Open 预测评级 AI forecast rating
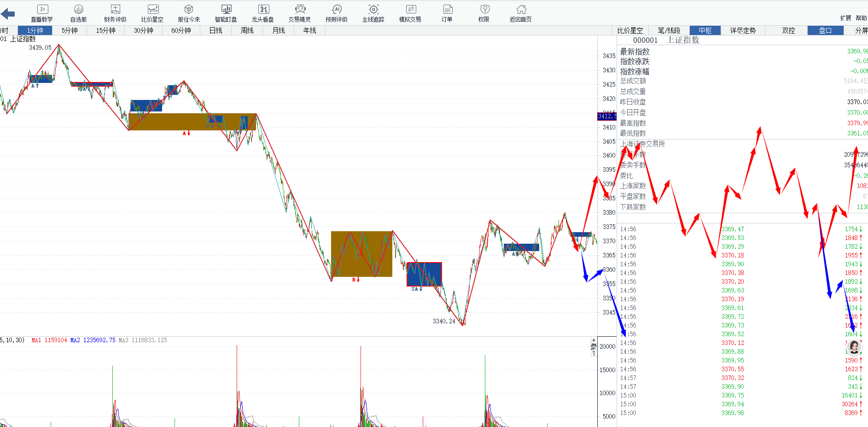This screenshot has width=868, height=427. tap(337, 13)
